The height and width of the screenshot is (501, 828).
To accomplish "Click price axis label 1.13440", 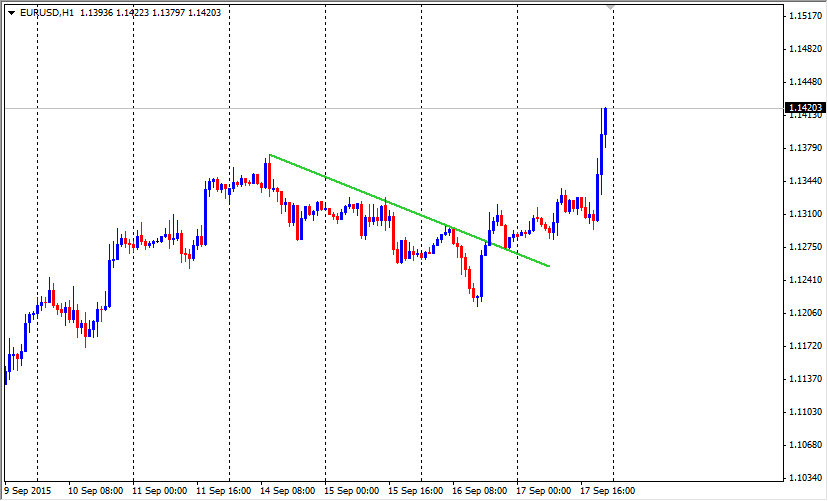I will click(x=805, y=181).
